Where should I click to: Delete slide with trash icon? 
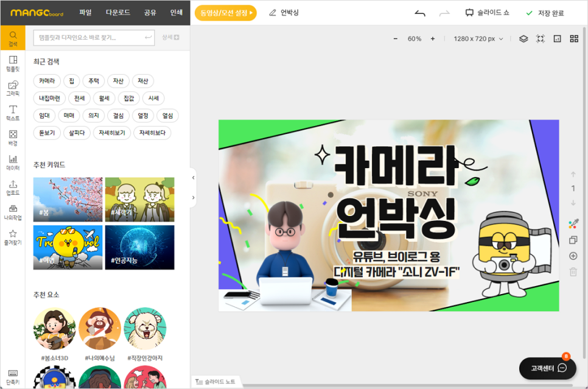[x=573, y=272]
